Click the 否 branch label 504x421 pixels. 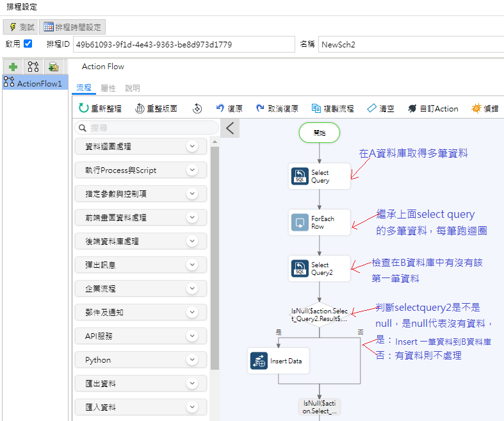coord(361,332)
